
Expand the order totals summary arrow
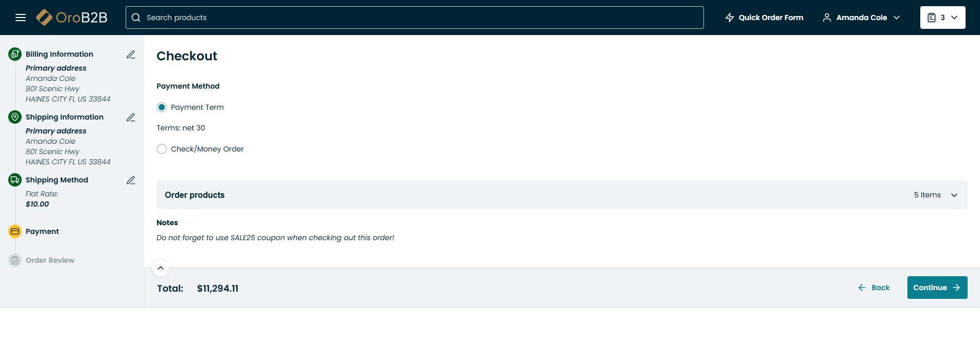click(x=161, y=268)
